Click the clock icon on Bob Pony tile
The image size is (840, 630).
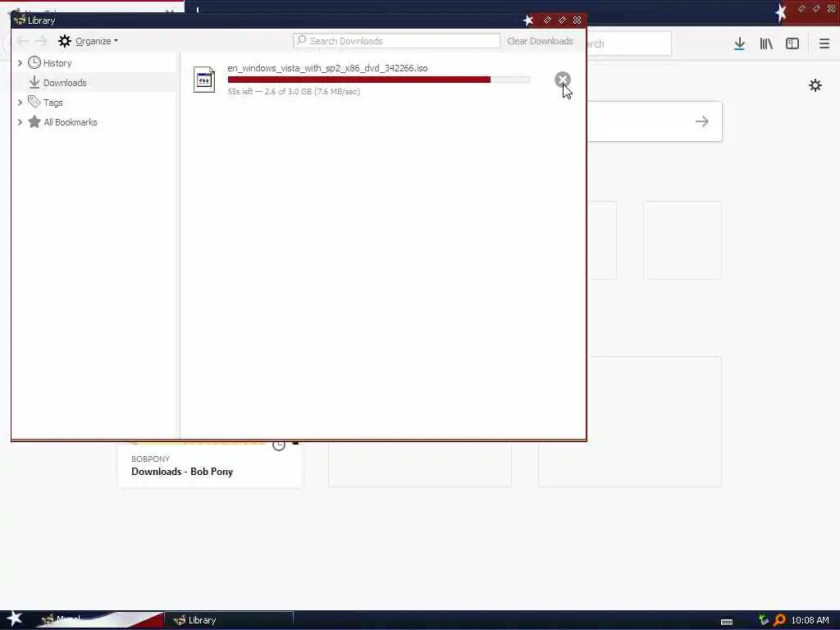pyautogui.click(x=279, y=445)
